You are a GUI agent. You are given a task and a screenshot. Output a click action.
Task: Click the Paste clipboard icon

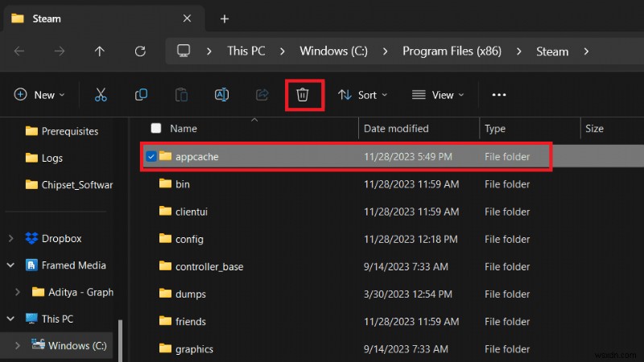coord(181,95)
